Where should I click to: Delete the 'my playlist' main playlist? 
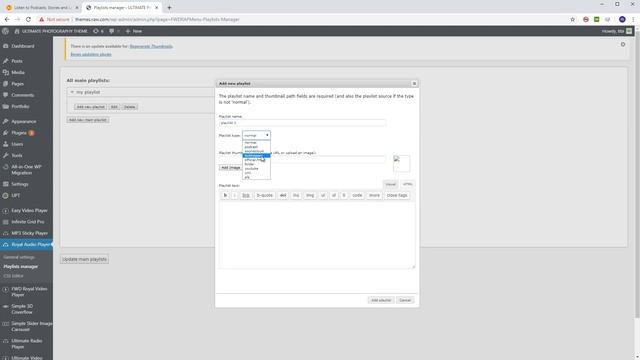pos(129,107)
